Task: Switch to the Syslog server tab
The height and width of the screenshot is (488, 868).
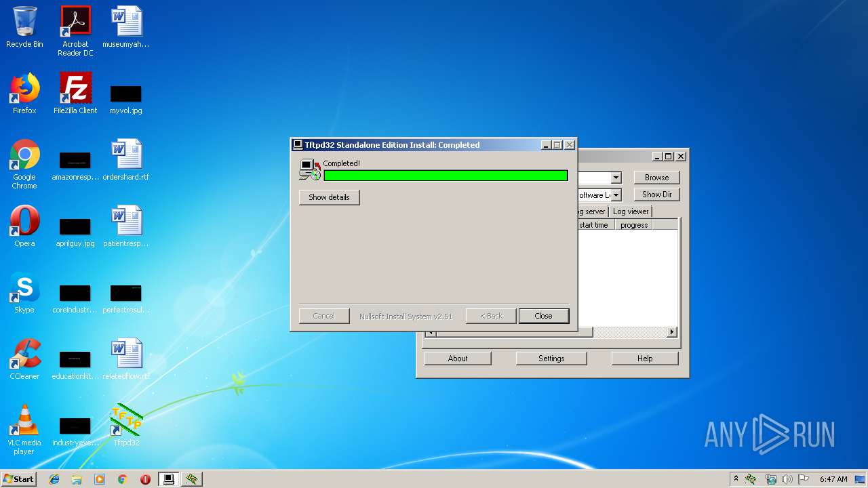Action: click(591, 211)
